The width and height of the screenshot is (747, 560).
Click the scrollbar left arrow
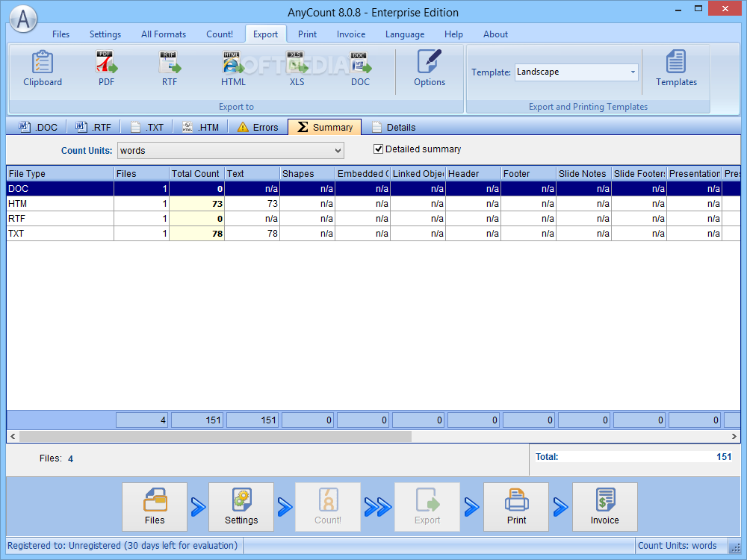[13, 436]
